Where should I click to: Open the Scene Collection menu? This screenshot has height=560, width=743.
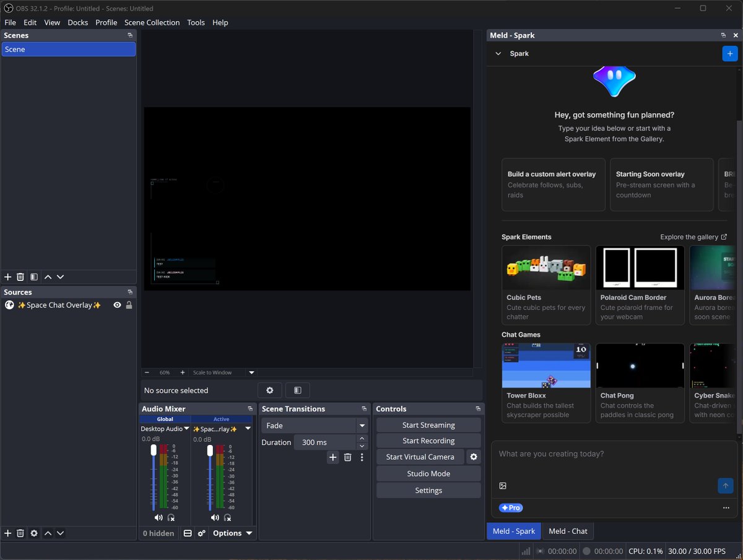pos(152,22)
